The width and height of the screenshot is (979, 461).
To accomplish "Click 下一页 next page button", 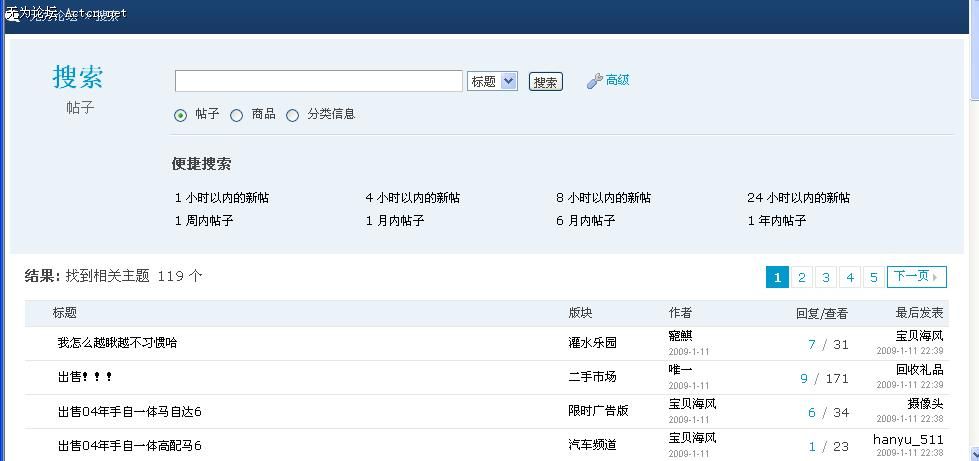I will tap(917, 277).
